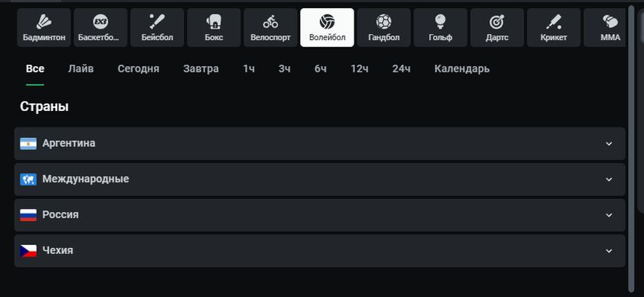Select the MMA gloves icon
644x297 pixels.
pyautogui.click(x=610, y=21)
